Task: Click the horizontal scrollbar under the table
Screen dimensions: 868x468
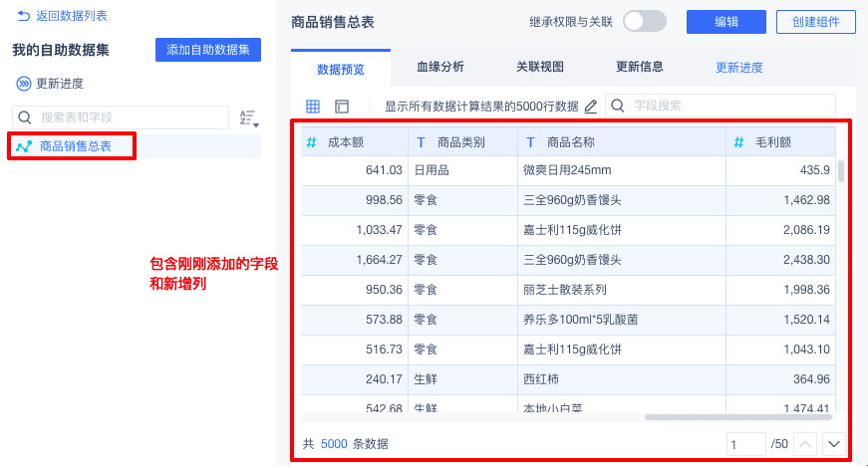Action: pos(738,417)
